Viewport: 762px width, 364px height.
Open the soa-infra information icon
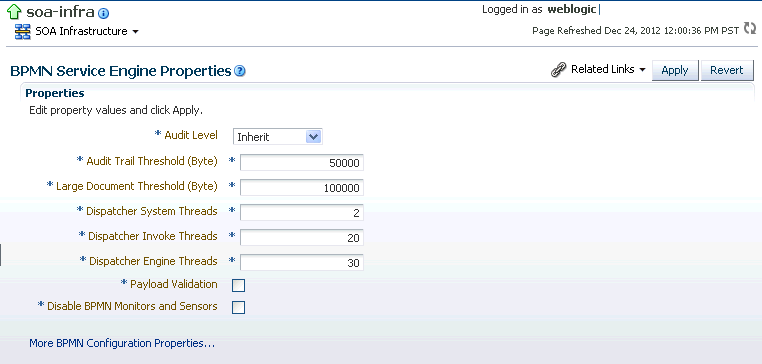(x=104, y=14)
